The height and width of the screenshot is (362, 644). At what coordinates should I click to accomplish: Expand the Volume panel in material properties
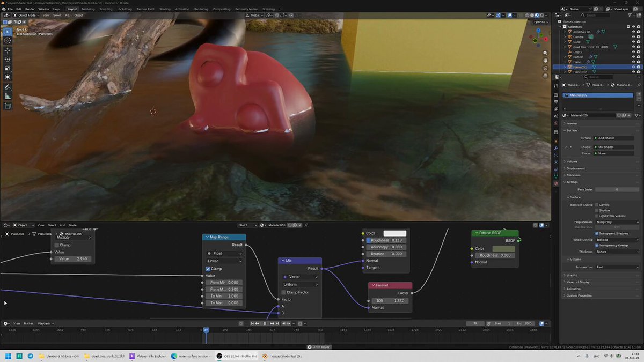click(x=572, y=161)
